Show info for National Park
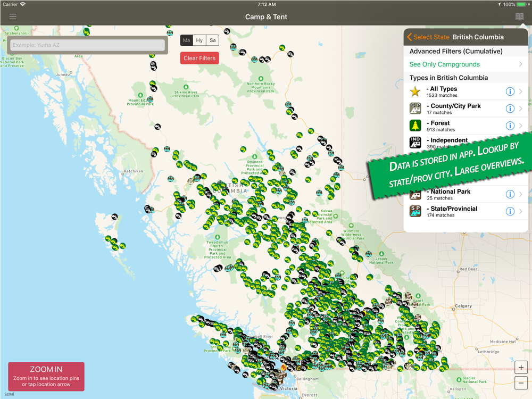532x399 pixels. point(510,194)
